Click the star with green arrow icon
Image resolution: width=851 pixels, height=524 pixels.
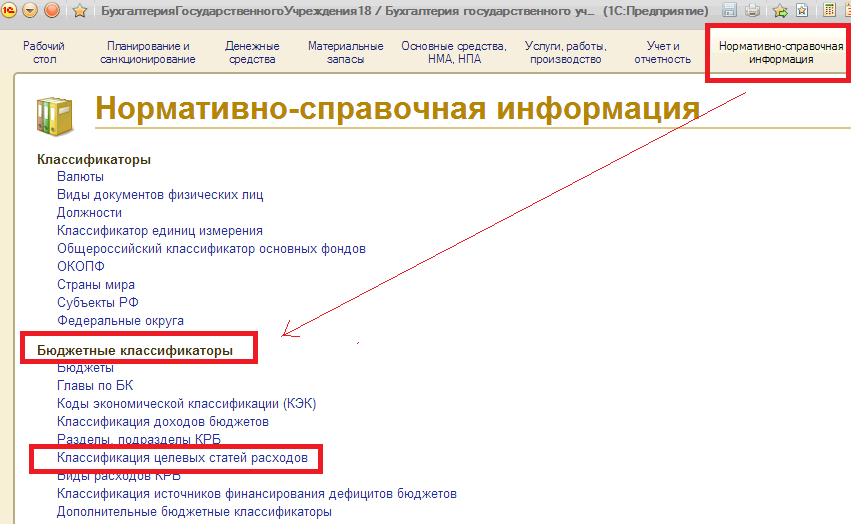[780, 10]
